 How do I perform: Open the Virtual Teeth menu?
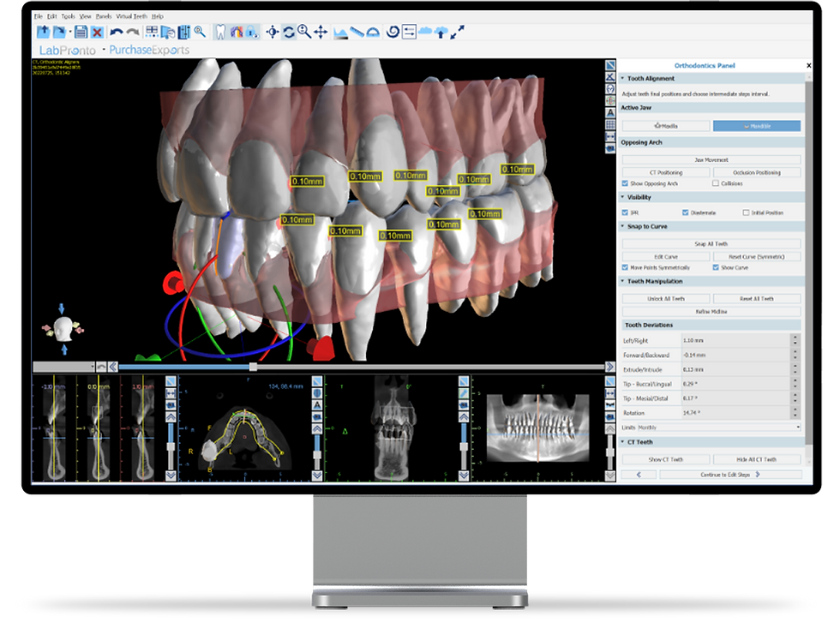132,16
